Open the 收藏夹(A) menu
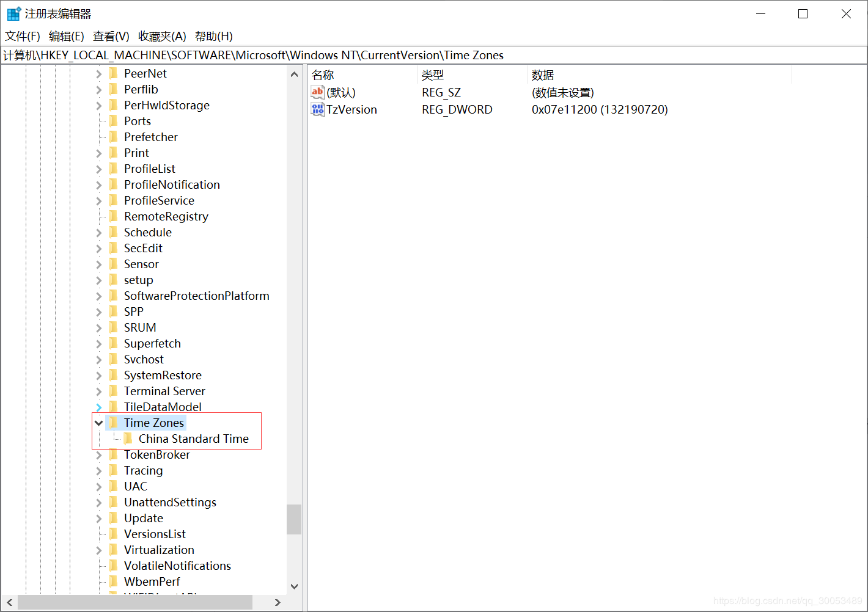868x612 pixels. [x=162, y=36]
